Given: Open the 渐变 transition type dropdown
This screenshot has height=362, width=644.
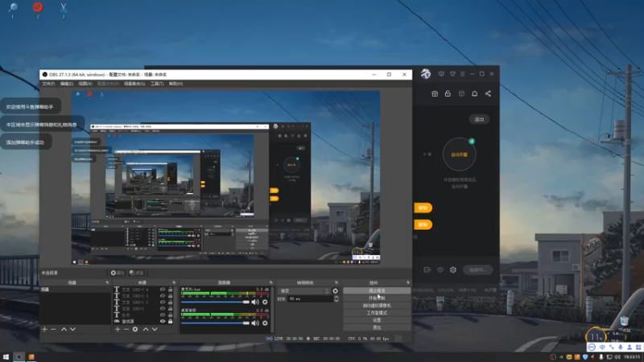Looking at the screenshot, I should coord(303,291).
